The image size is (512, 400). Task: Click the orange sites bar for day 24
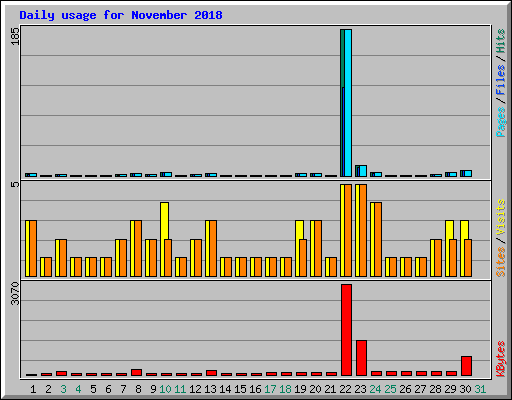[378, 239]
